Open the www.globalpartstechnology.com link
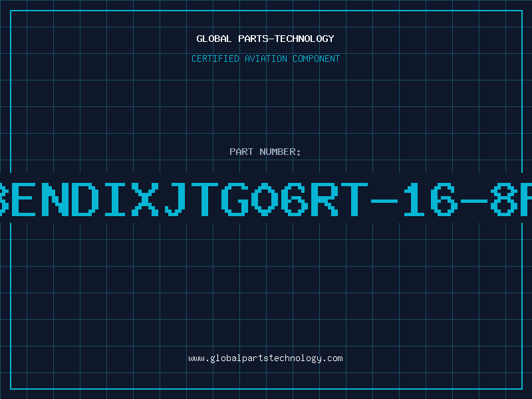Image resolution: width=532 pixels, height=399 pixels. 265,358
